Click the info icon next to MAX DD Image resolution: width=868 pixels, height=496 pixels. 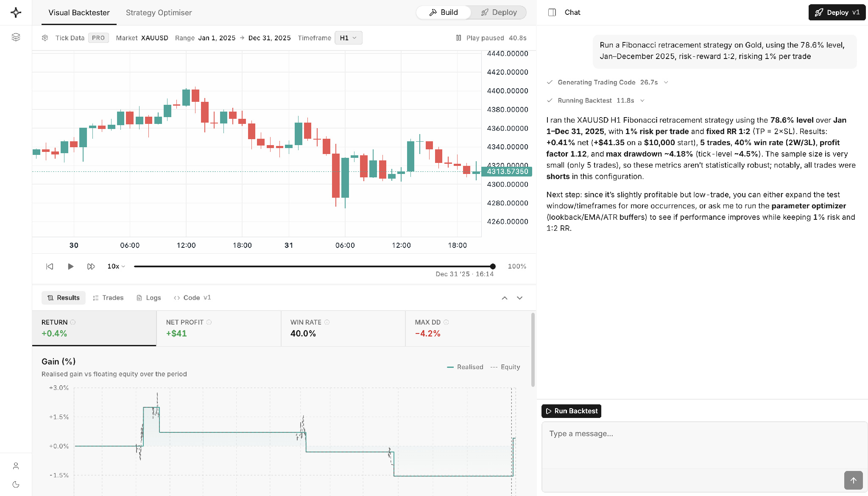click(x=446, y=322)
